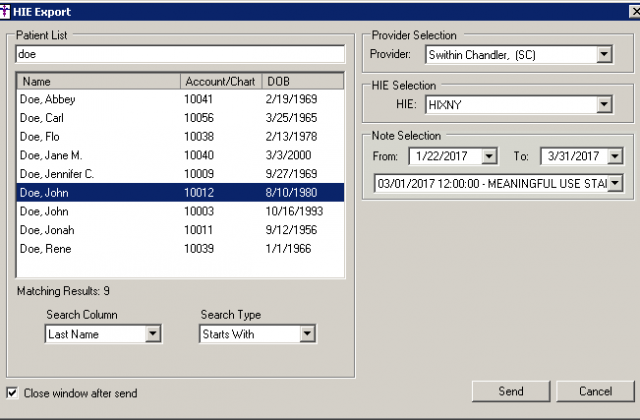Select patient Doe, Rene
640x420 pixels.
[x=46, y=248]
